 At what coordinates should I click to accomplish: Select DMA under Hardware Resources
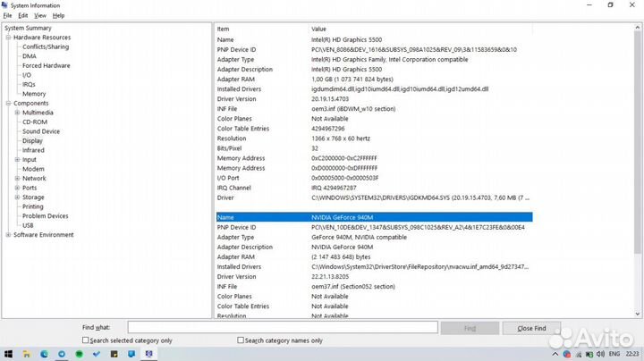coord(30,56)
